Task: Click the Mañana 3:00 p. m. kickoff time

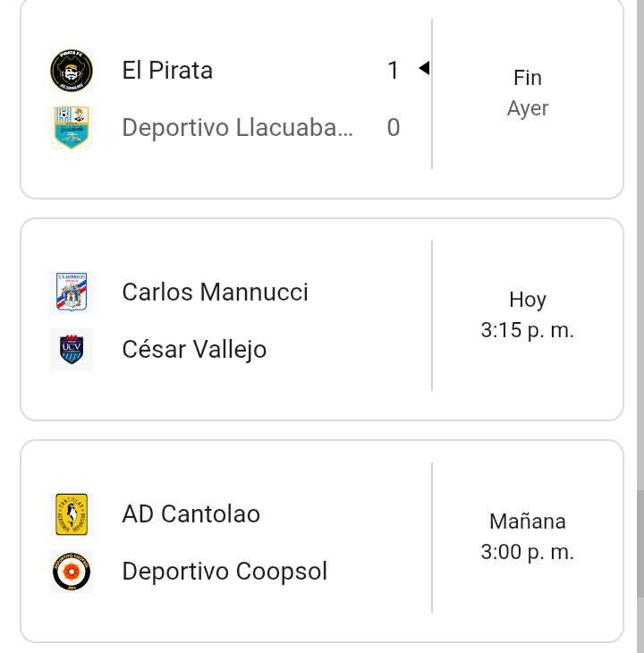Action: coord(527,537)
